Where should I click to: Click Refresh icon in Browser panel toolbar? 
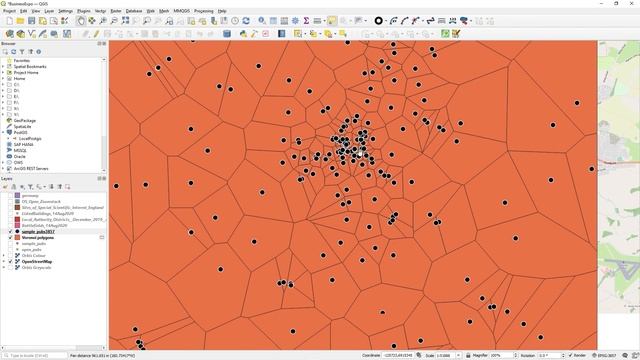point(13,52)
